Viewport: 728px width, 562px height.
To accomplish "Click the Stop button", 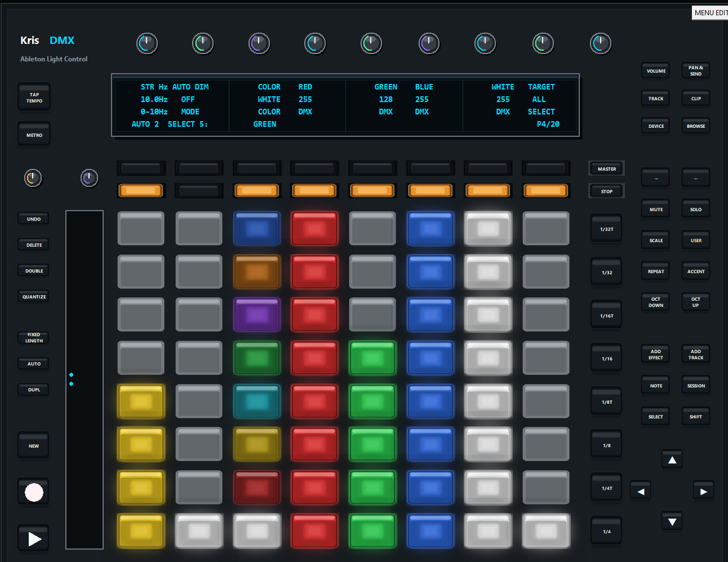I will [606, 191].
